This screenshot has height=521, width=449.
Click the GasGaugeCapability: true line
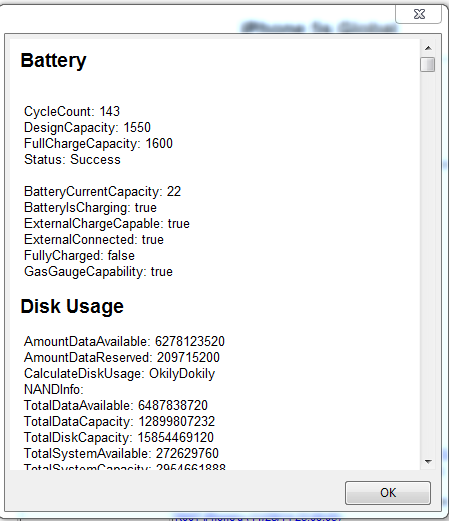pyautogui.click(x=98, y=271)
